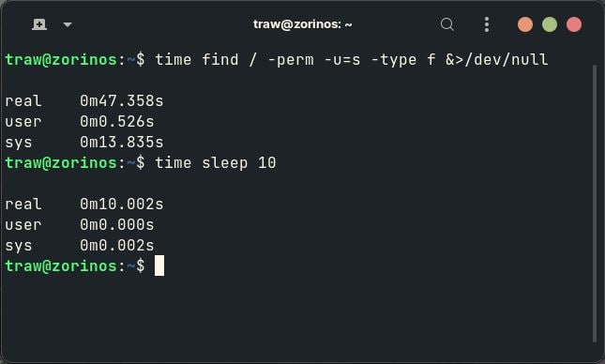Click the time sleep 10 command
This screenshot has height=364, width=605.
(x=216, y=163)
